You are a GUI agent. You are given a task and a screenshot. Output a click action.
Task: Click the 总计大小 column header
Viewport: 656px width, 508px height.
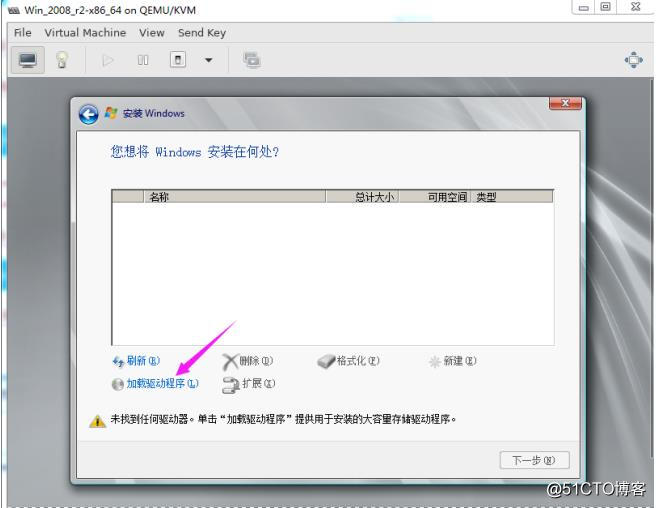tap(362, 197)
